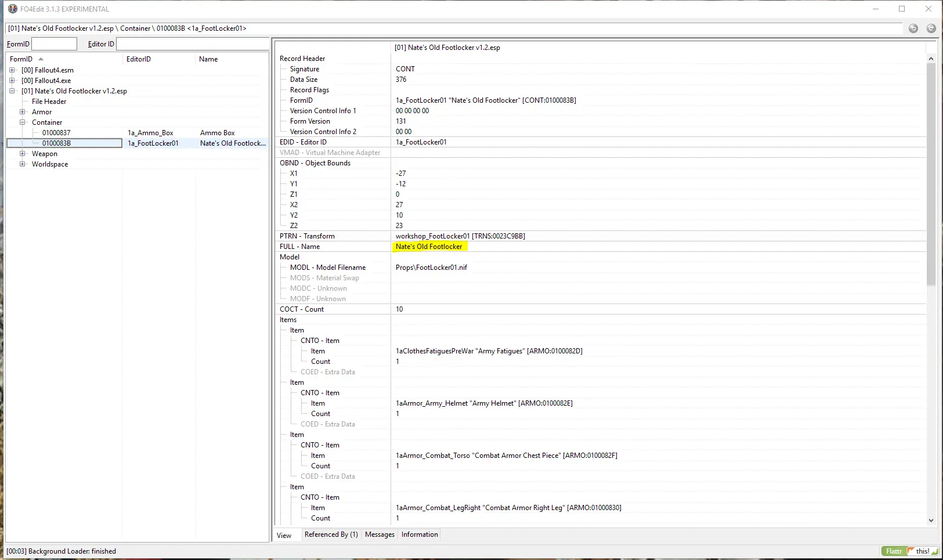Click the OBND - Object Bounds row label
The image size is (943, 560).
point(315,163)
